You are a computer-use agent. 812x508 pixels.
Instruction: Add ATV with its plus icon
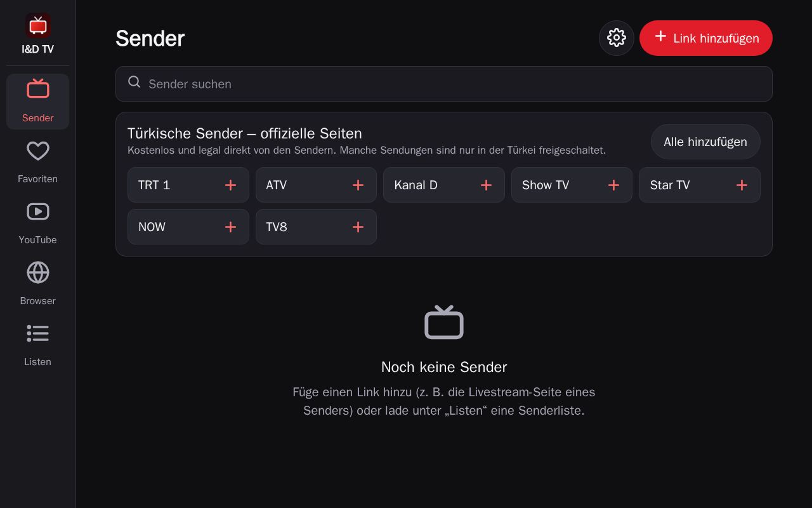358,185
